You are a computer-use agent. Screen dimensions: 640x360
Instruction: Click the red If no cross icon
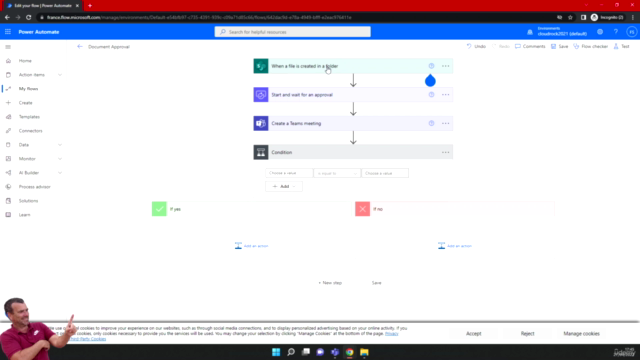tap(362, 209)
